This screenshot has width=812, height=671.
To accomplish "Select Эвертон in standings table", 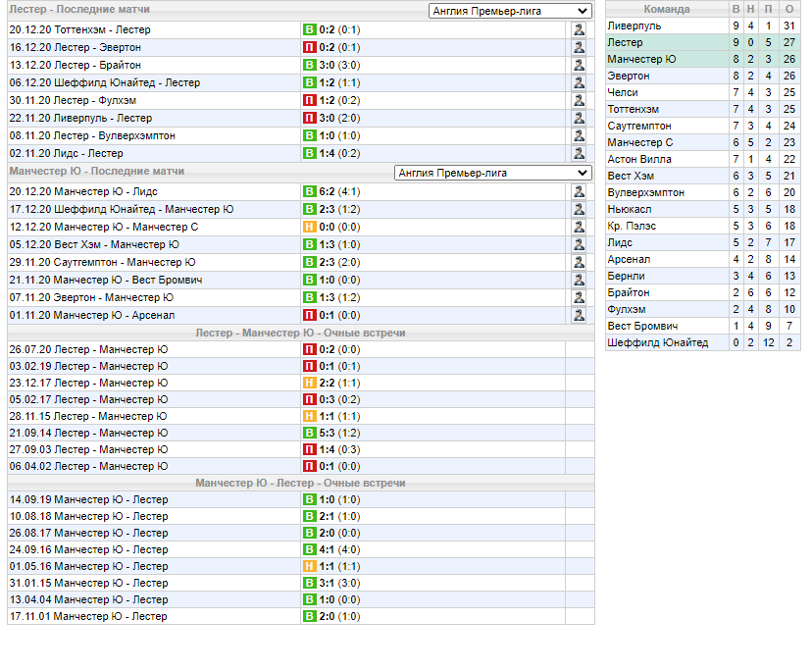I will [x=629, y=76].
